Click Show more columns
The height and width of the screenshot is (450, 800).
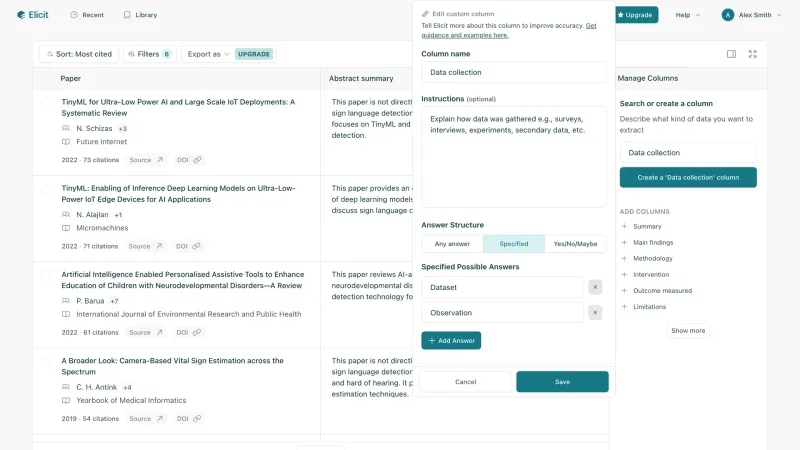[x=688, y=331]
